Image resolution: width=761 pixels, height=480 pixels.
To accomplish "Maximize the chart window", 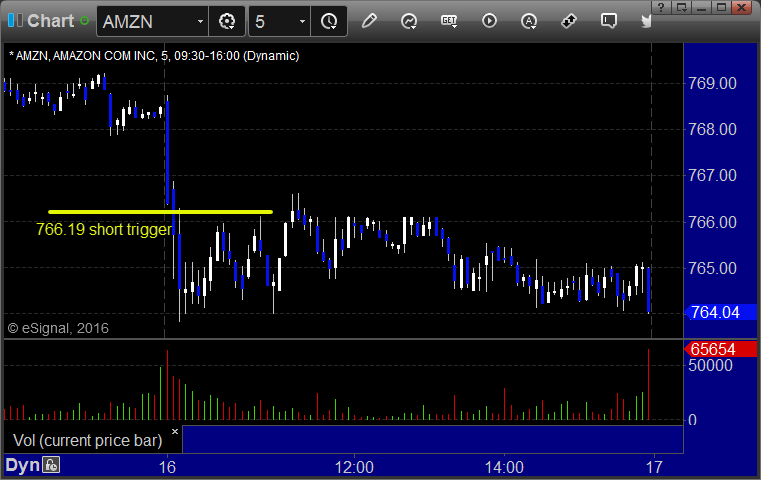I will click(x=722, y=7).
